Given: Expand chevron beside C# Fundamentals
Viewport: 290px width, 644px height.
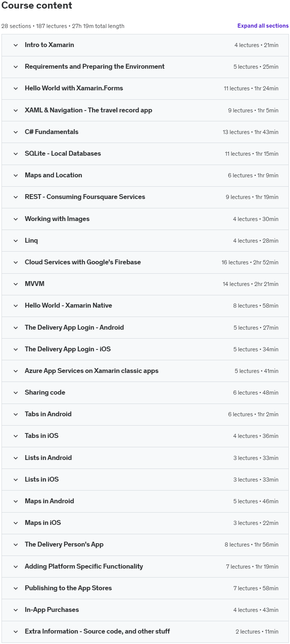Looking at the screenshot, I should coord(16,132).
